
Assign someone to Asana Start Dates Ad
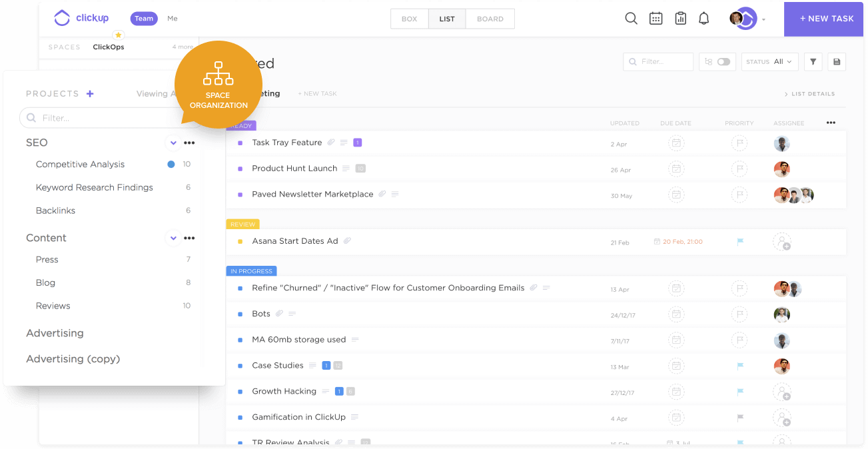[782, 242]
